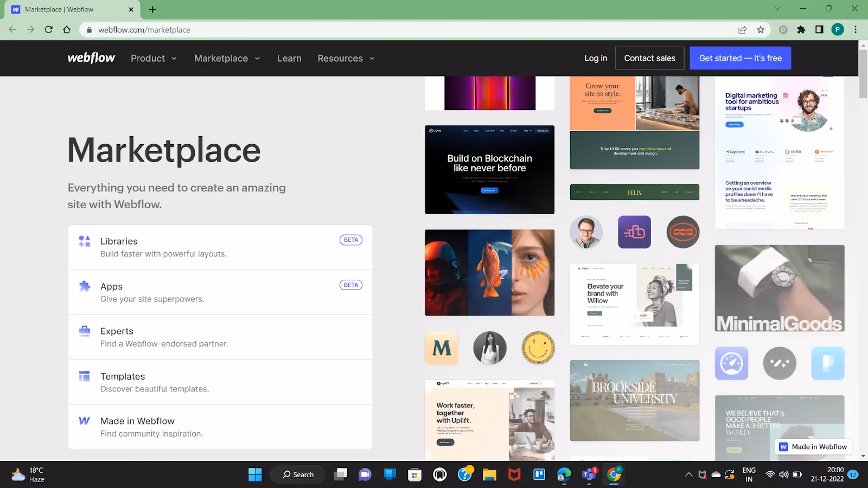Open the Libraries marketplace row
This screenshot has width=868, height=488.
coord(220,247)
